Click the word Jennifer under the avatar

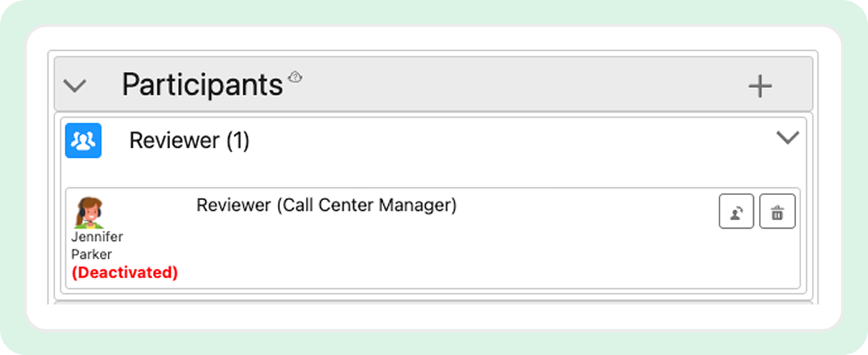(x=97, y=237)
